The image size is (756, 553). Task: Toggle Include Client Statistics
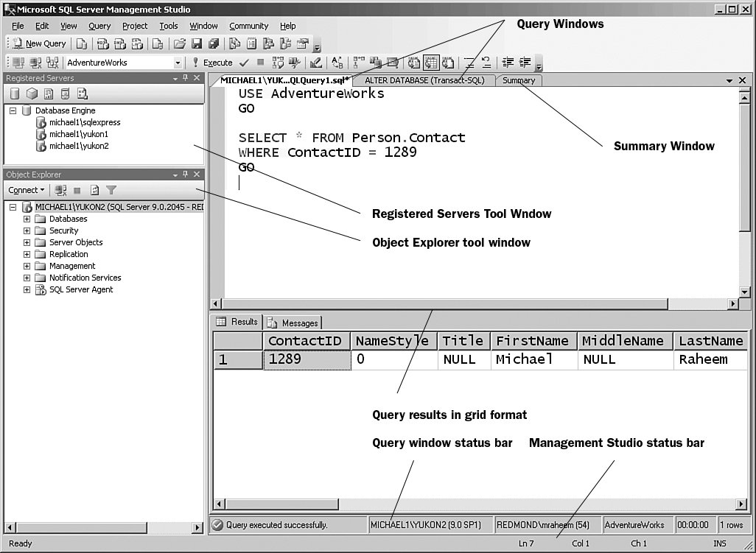point(376,63)
